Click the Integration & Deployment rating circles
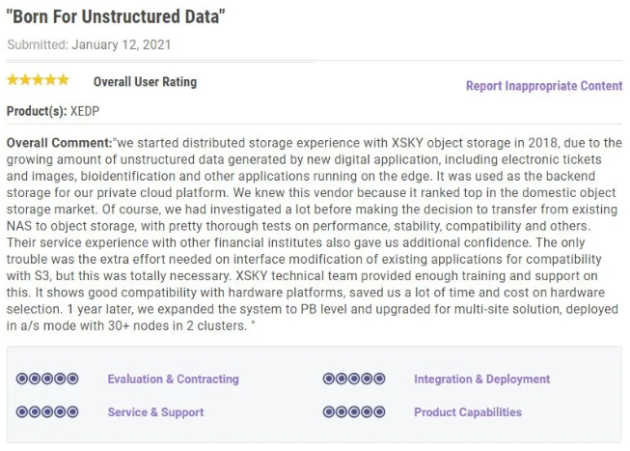The height and width of the screenshot is (451, 630). [354, 379]
